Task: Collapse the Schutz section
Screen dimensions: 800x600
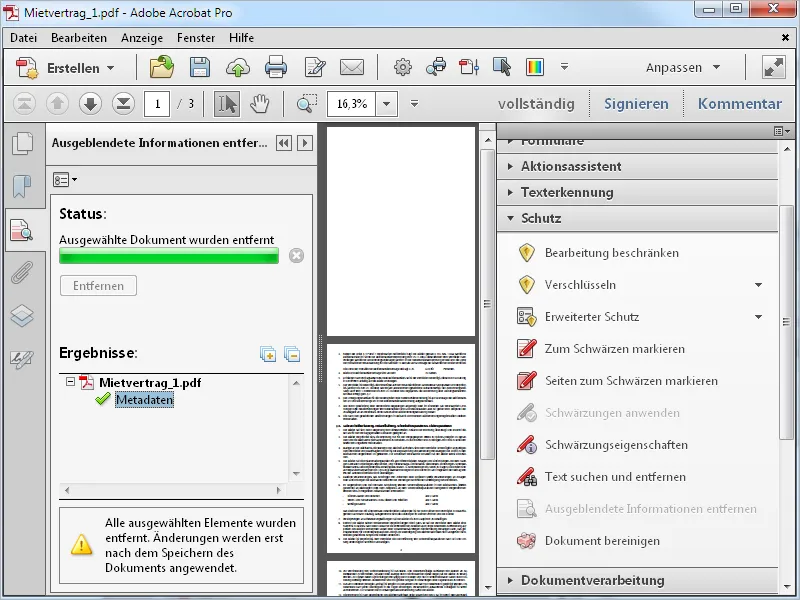Action: 637,218
